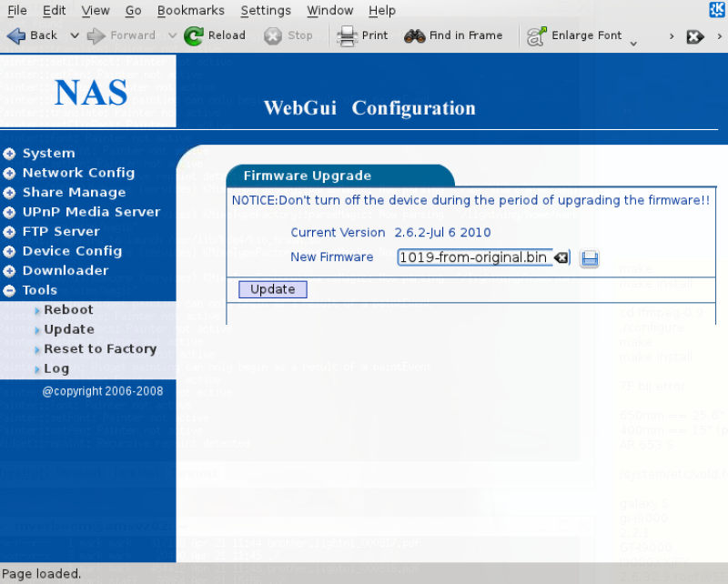The height and width of the screenshot is (584, 728).
Task: Open the Edit menu
Action: (55, 10)
